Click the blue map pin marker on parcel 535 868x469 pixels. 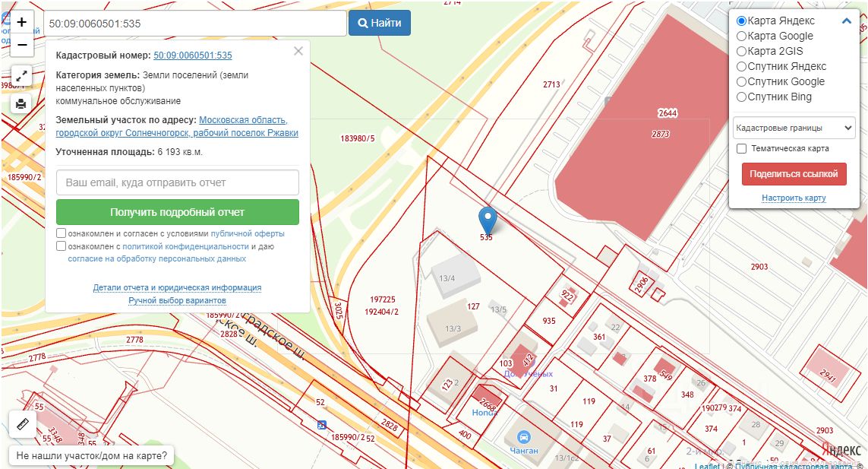[487, 220]
